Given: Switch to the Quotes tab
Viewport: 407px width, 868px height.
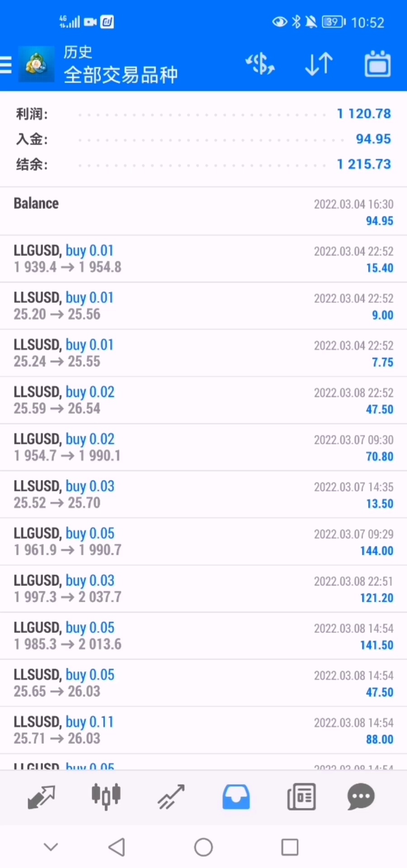Looking at the screenshot, I should click(41, 797).
